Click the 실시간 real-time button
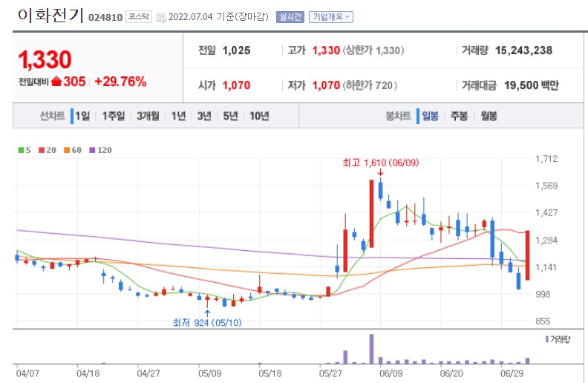 [290, 17]
